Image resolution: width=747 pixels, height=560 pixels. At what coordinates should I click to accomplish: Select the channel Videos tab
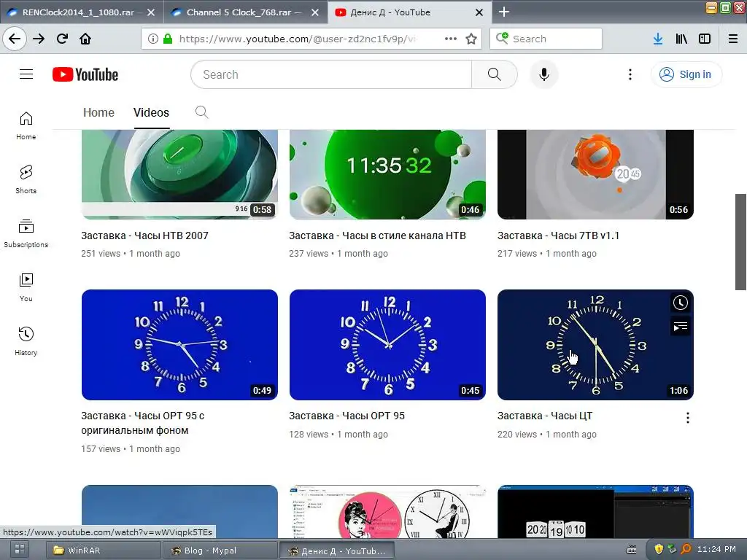point(151,112)
